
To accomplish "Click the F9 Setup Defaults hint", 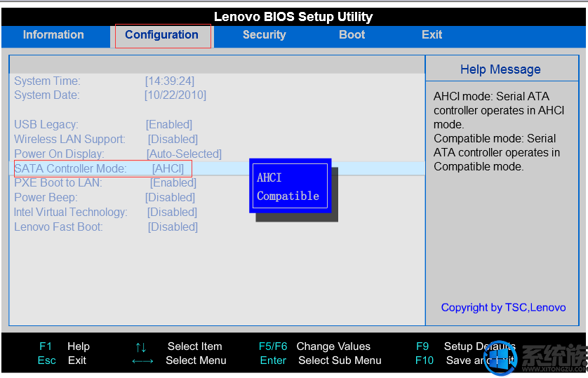I will click(466, 346).
